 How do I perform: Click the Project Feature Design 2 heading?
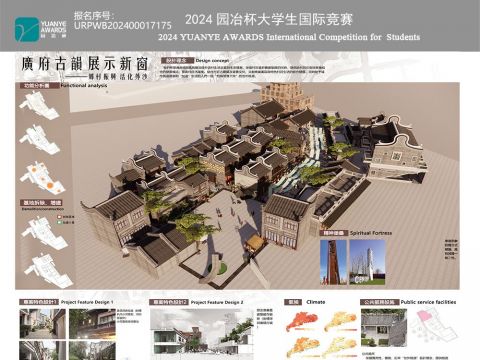(217, 302)
